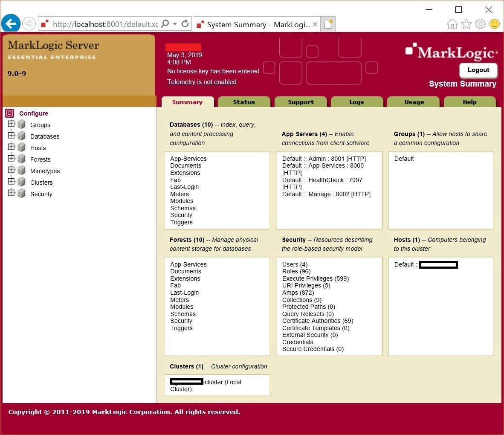Screen dimensions: 504x435
Task: Click the browser Home icon
Action: point(452,24)
